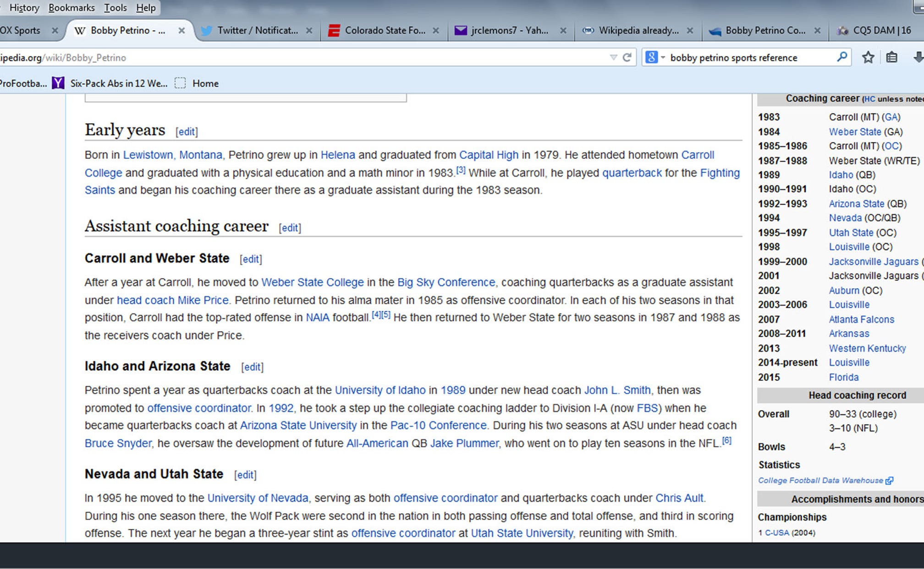The height and width of the screenshot is (569, 924).
Task: Open the Lewistown, Montana link
Action: point(172,155)
